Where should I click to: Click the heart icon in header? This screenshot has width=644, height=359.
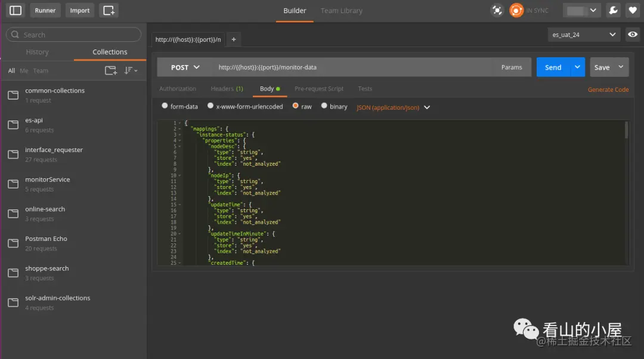click(633, 10)
